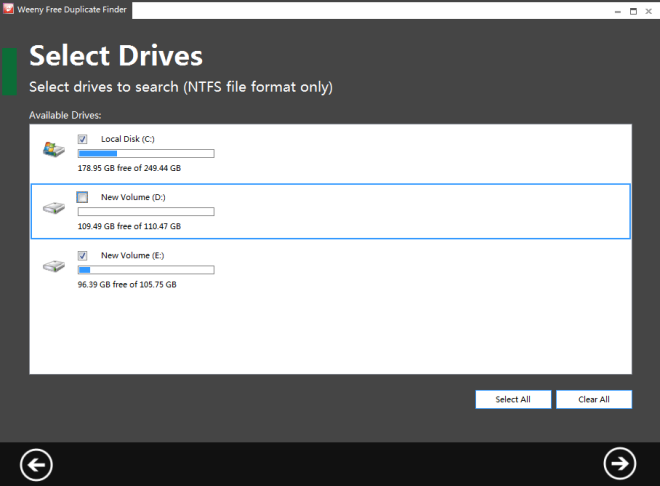Select the New Volume (E:) label
This screenshot has width=660, height=486.
click(133, 255)
